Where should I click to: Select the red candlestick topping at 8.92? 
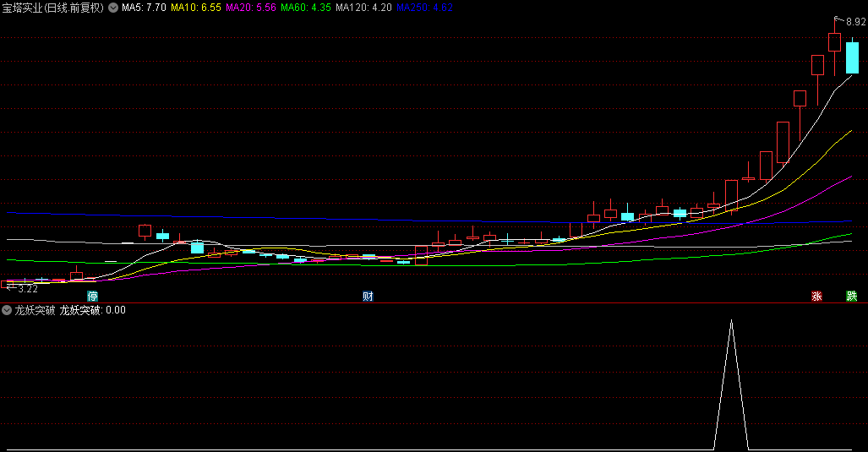pos(834,42)
